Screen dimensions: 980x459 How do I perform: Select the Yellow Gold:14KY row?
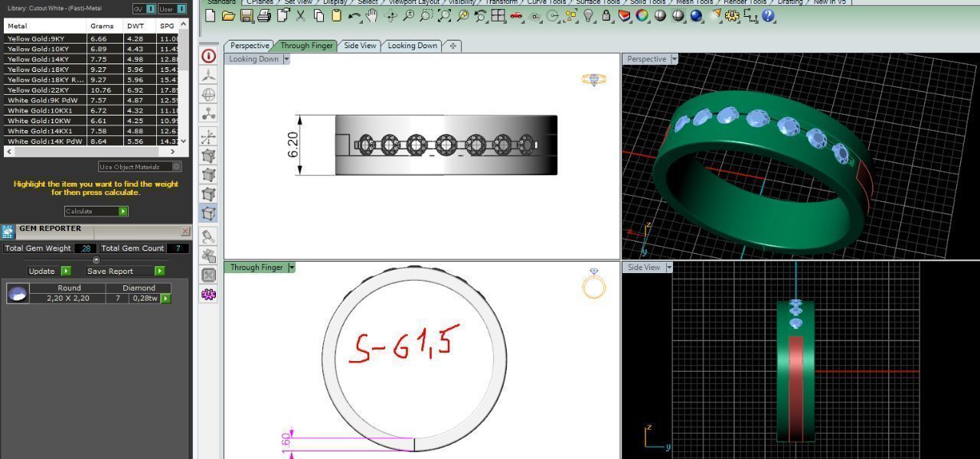[x=92, y=59]
